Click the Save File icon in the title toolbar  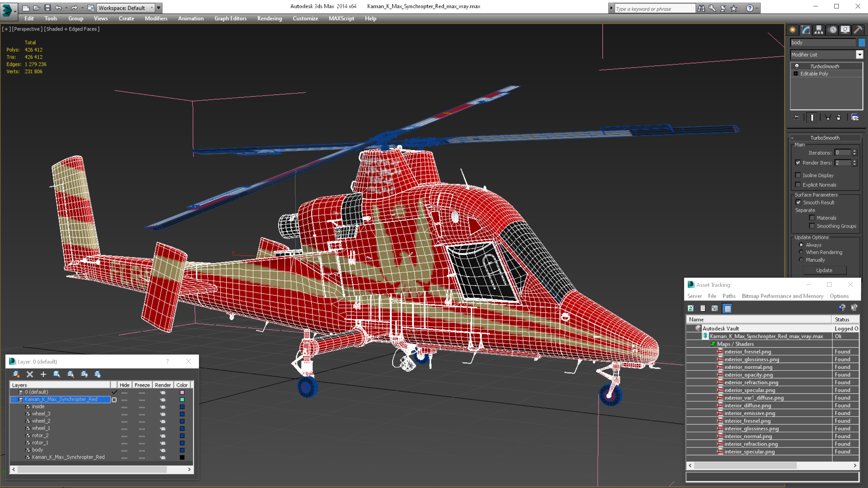pos(48,8)
